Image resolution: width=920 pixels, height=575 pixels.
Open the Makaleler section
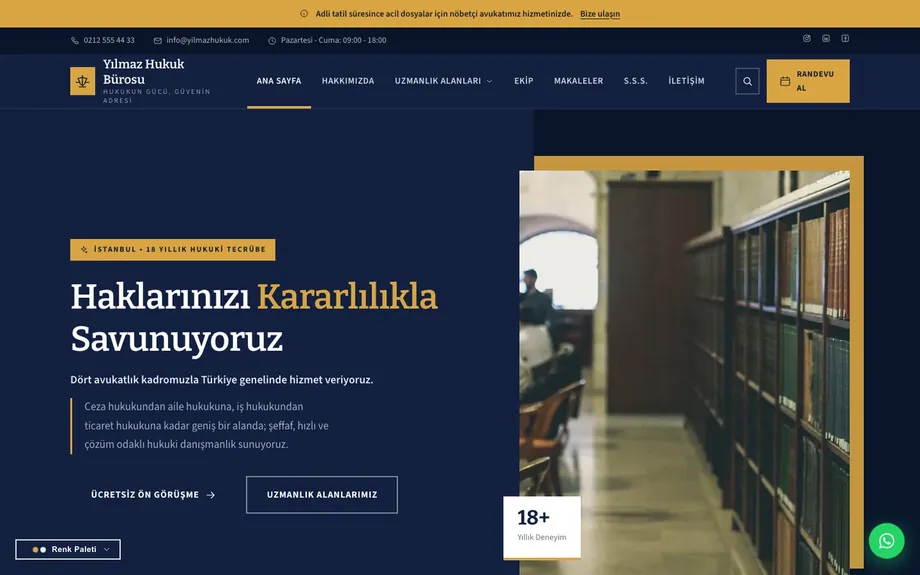pyautogui.click(x=579, y=81)
